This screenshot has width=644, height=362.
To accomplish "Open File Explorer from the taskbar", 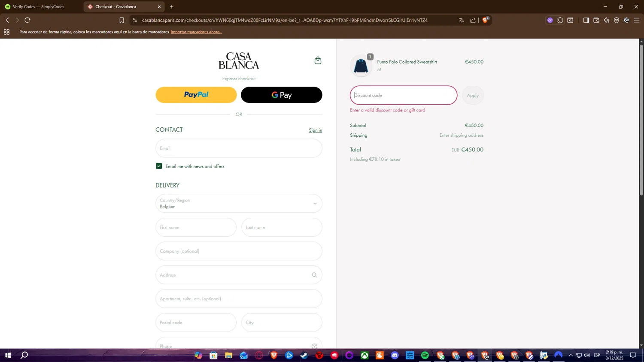I will coord(228,356).
